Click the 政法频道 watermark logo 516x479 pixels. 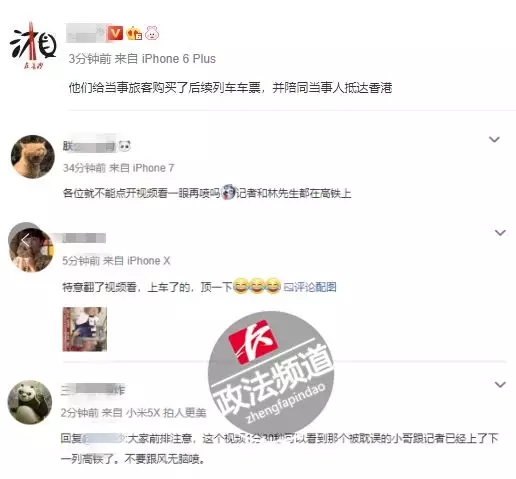[x=271, y=373]
